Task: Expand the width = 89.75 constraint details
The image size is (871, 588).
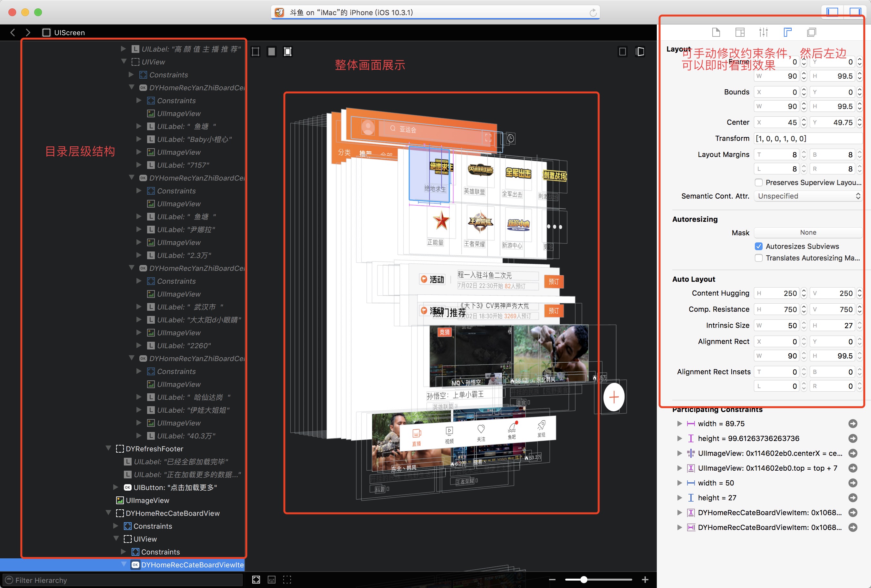Action: pos(679,424)
